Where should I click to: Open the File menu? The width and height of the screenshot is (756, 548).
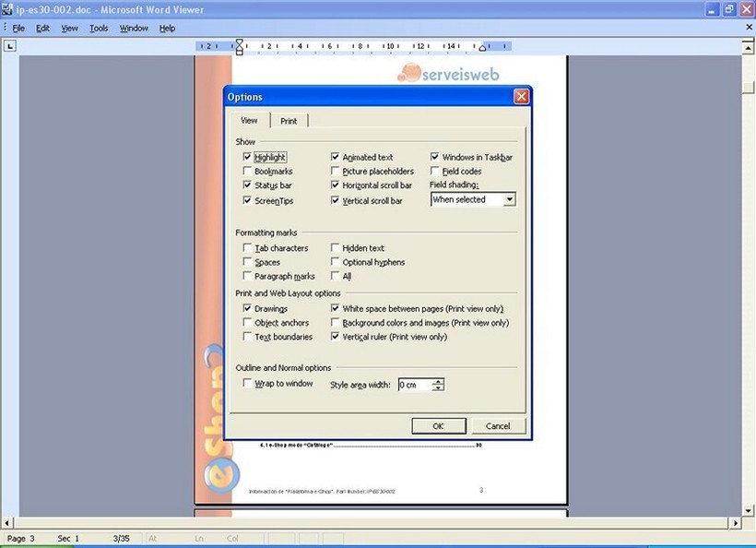(18, 28)
